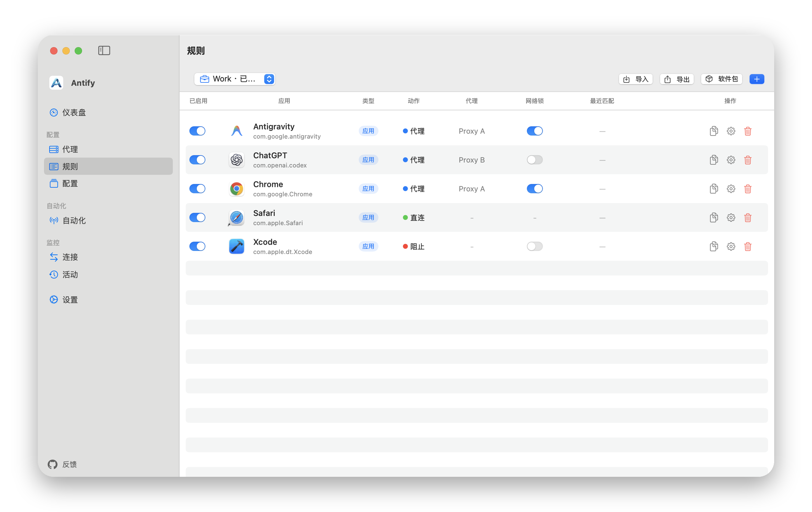Open 连接 connections in sidebar
The image size is (812, 512).
(x=108, y=257)
